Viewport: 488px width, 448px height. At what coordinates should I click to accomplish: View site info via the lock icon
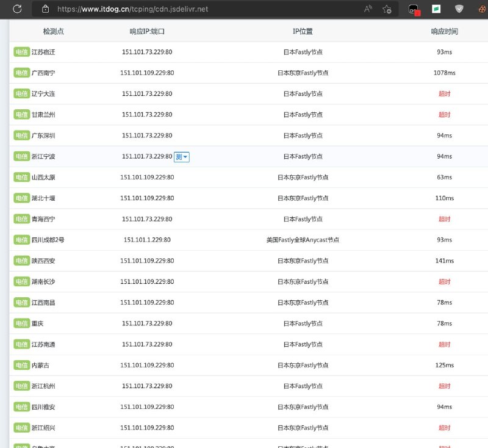(45, 9)
